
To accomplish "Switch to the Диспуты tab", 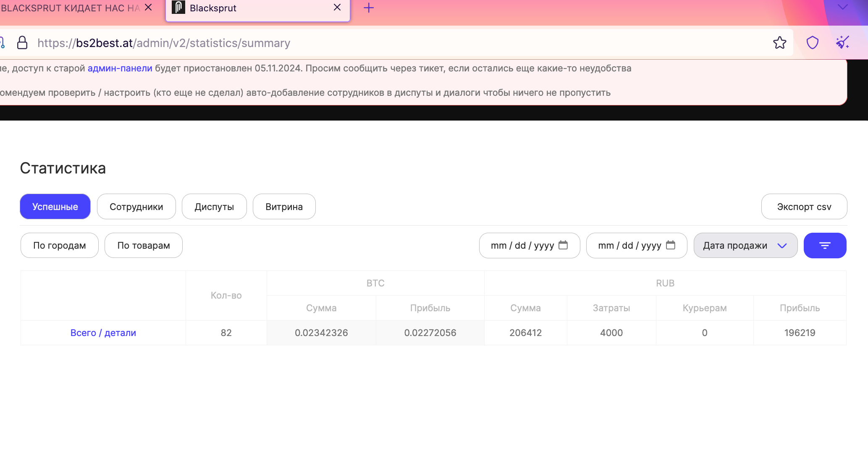I will click(214, 206).
